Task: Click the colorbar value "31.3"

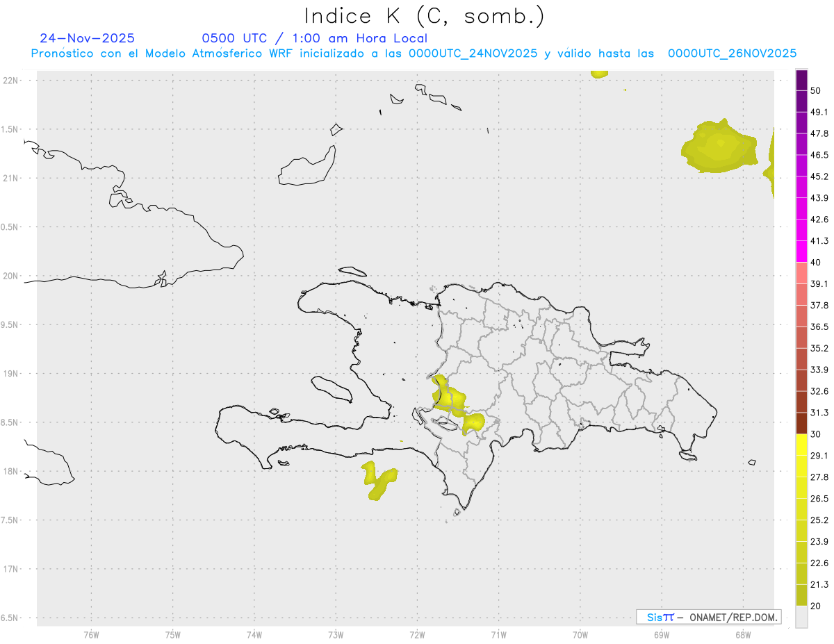Action: (x=819, y=413)
